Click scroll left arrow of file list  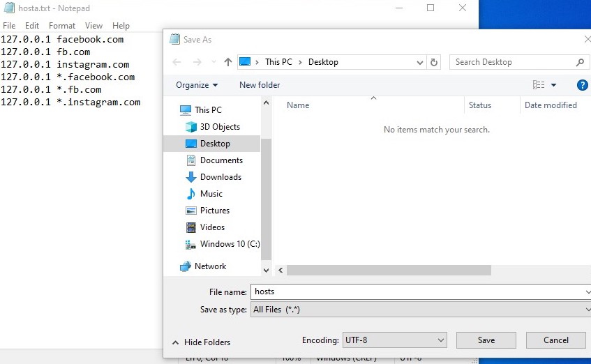pos(280,270)
